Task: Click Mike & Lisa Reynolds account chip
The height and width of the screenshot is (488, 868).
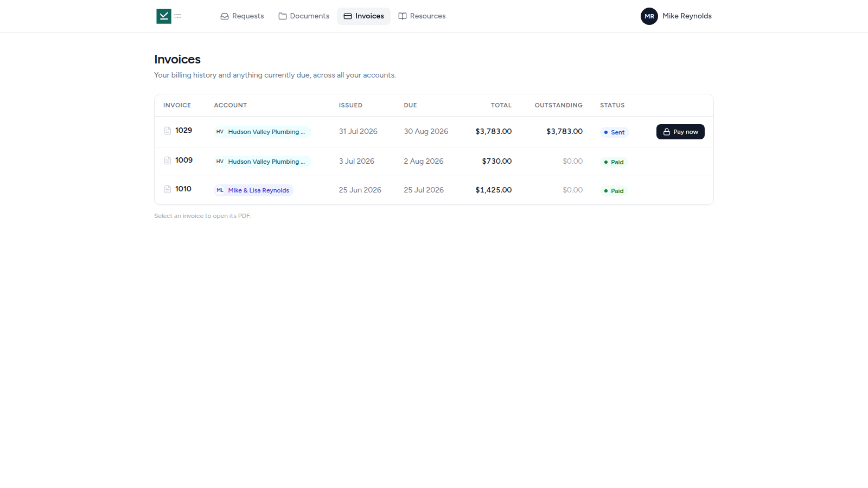Action: (253, 190)
